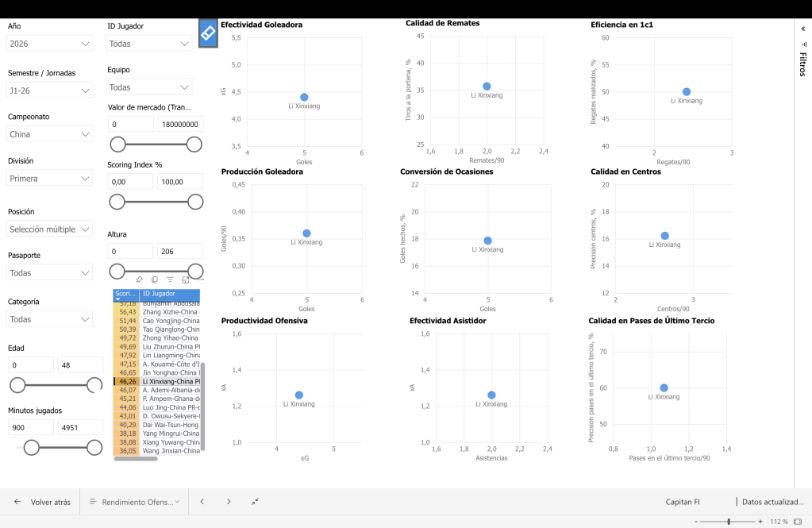Image resolution: width=812 pixels, height=528 pixels.
Task: Click the Volver atrás button
Action: click(x=42, y=502)
